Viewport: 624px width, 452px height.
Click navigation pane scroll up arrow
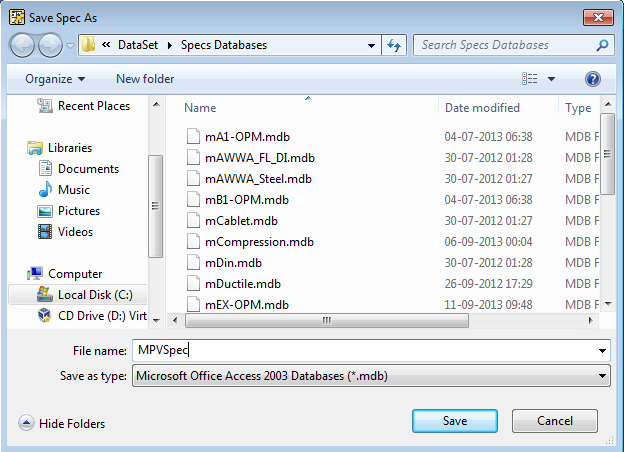click(x=156, y=105)
